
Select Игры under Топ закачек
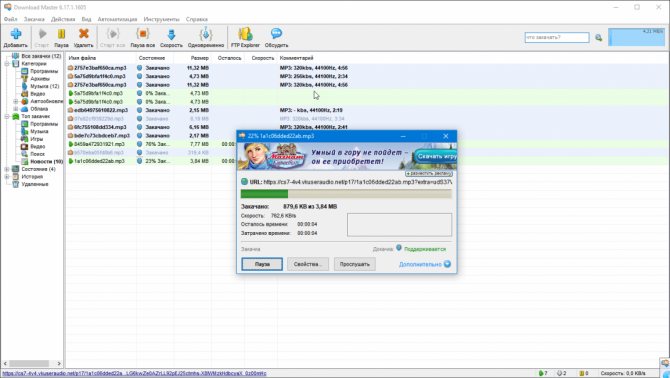(x=36, y=139)
